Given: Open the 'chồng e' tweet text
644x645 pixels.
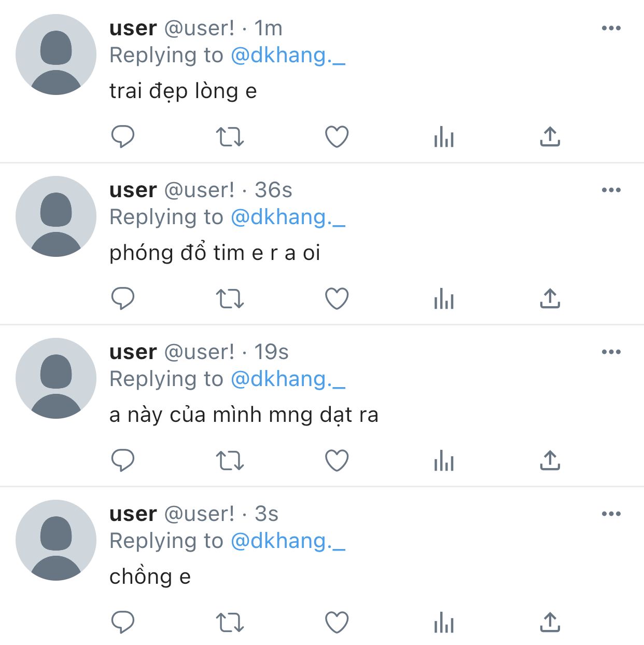Looking at the screenshot, I should [x=150, y=577].
